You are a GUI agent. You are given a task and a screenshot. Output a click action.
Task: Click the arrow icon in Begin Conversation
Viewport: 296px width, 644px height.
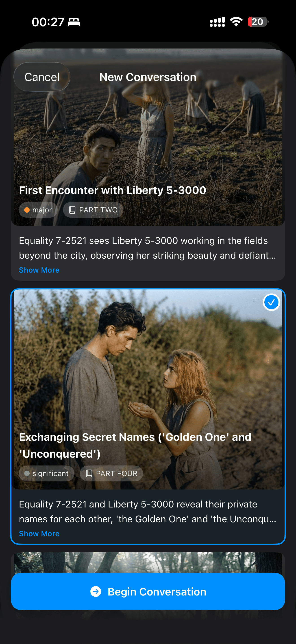[96, 591]
